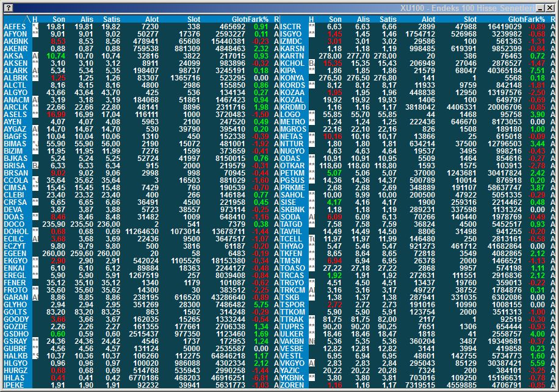The height and width of the screenshot is (392, 559).
Task: Click the DOCO Satis price 236,00
Action: [x=109, y=224]
